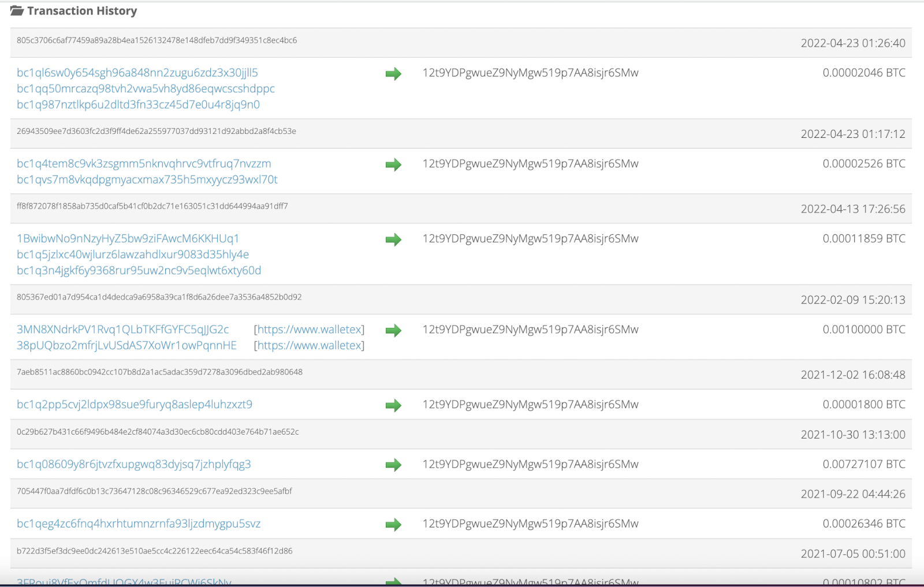Click the timestamp 2021-12-02 16:08:48
The width and height of the screenshot is (924, 587).
pyautogui.click(x=853, y=375)
